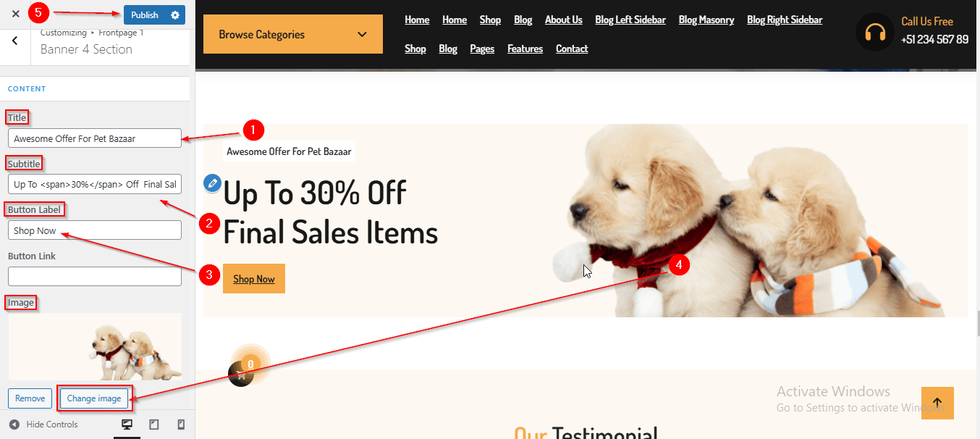Click the Change image button
Image resolution: width=980 pixels, height=439 pixels.
[x=94, y=398]
